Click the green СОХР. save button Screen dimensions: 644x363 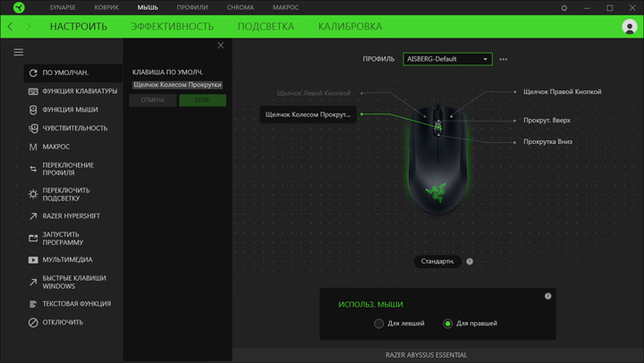202,100
